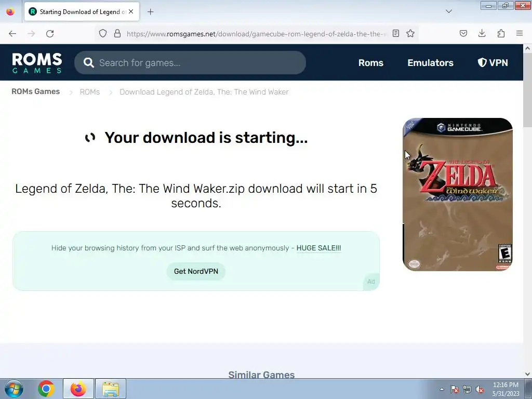Open the Emulators menu item
The width and height of the screenshot is (532, 399).
[x=430, y=63]
